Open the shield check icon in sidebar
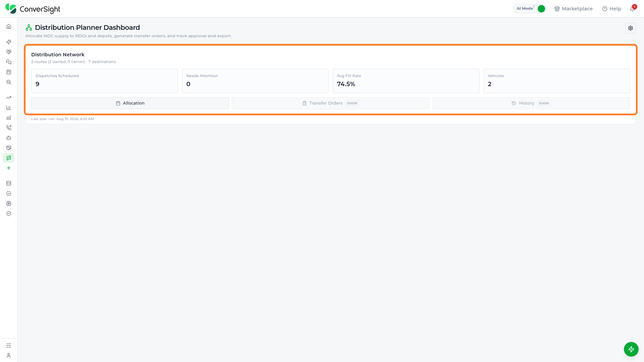Image resolution: width=644 pixels, height=362 pixels. 9,214
